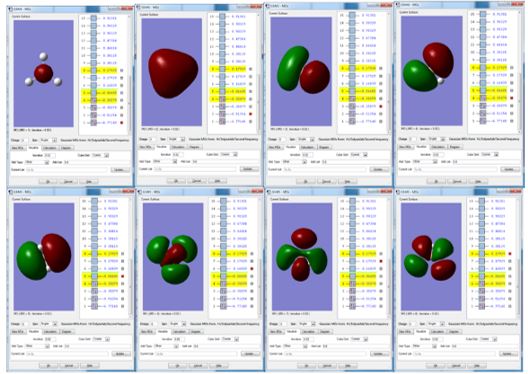528x374 pixels.
Task: Toggle red surface marker for orbital 1, bare-molecule window
Action: pyautogui.click(x=122, y=123)
